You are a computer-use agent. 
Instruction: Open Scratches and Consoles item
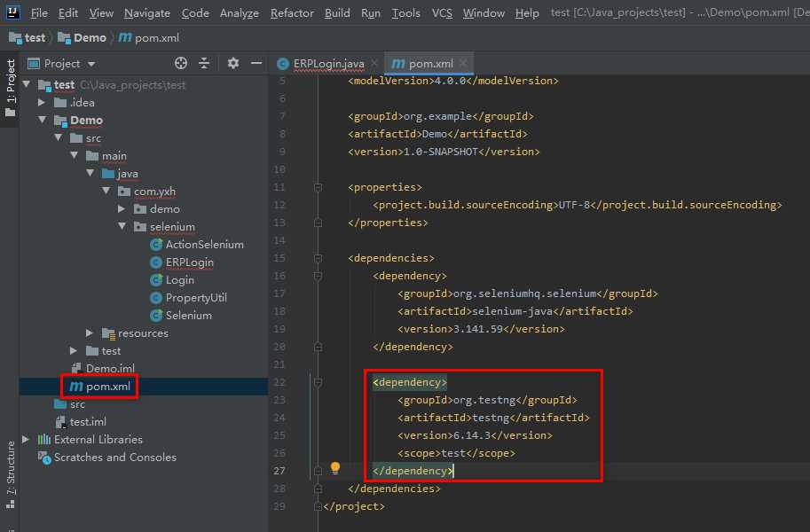click(x=114, y=458)
